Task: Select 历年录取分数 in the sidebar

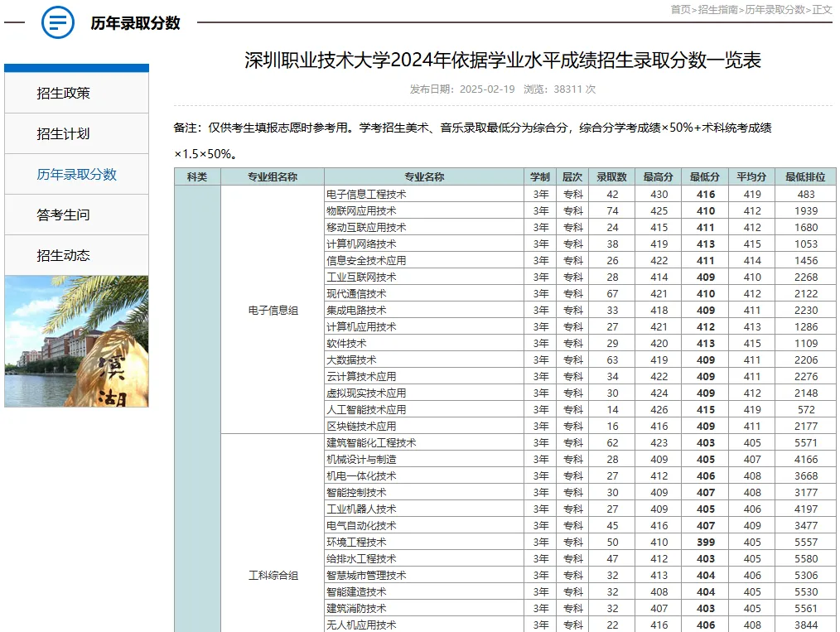Action: [x=76, y=174]
